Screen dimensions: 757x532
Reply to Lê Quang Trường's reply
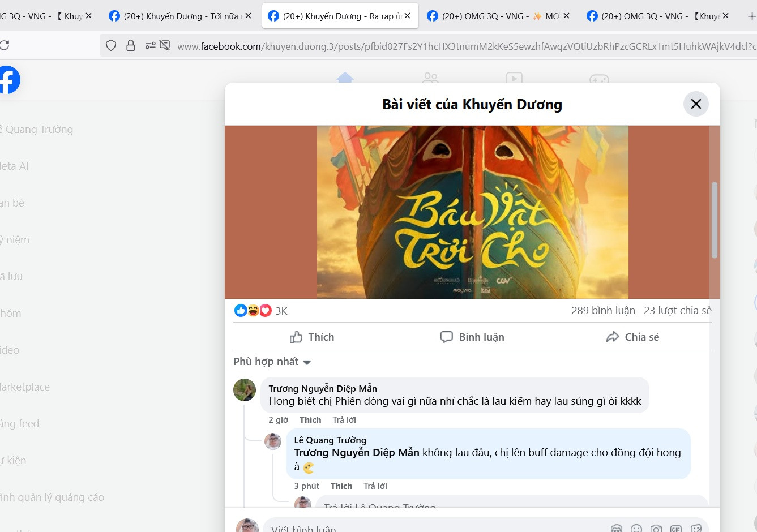coord(375,486)
